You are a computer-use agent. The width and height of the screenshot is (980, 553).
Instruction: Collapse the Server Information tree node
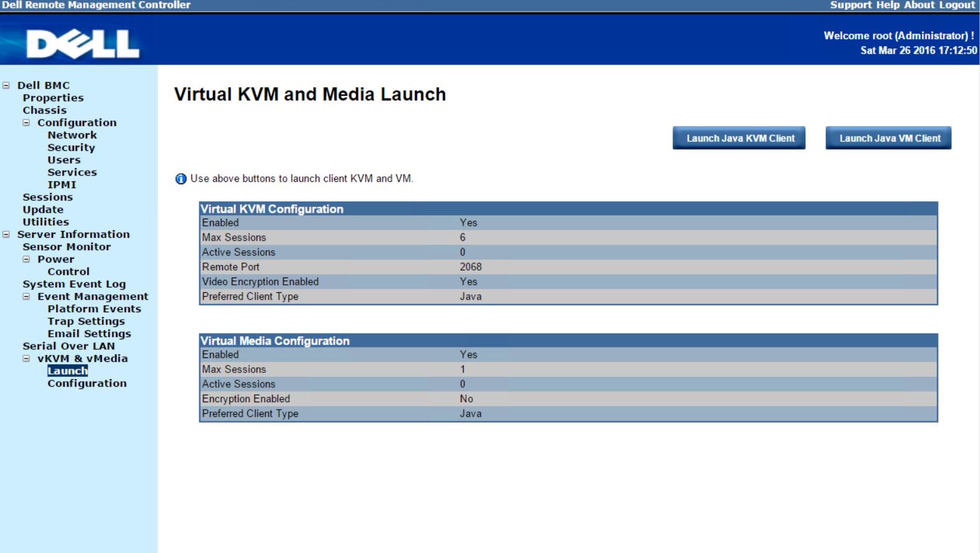pos(6,235)
